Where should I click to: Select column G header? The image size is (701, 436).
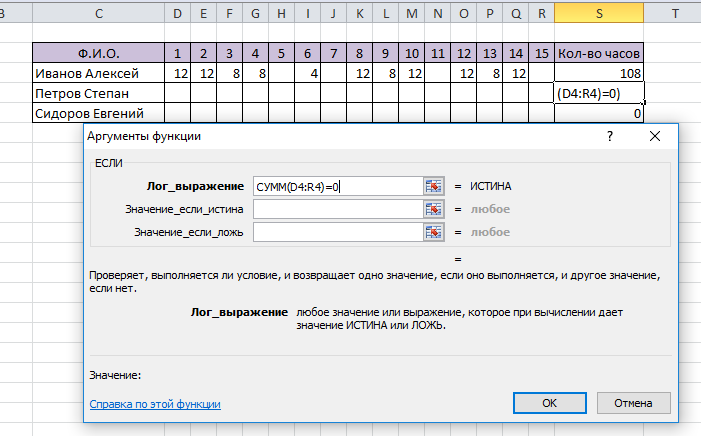tap(255, 13)
